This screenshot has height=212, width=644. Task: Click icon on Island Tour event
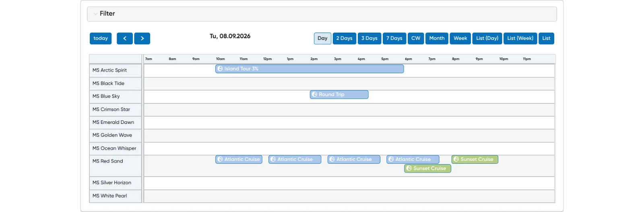pyautogui.click(x=220, y=69)
